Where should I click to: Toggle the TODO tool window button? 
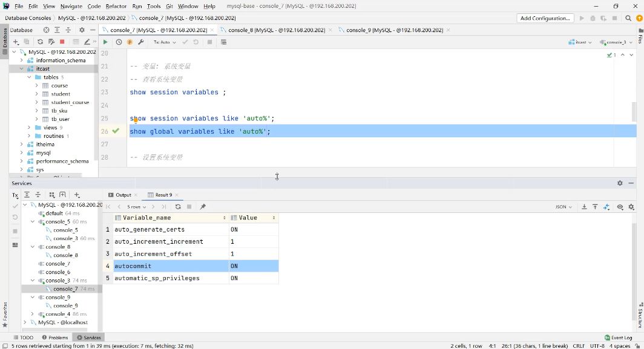click(23, 338)
